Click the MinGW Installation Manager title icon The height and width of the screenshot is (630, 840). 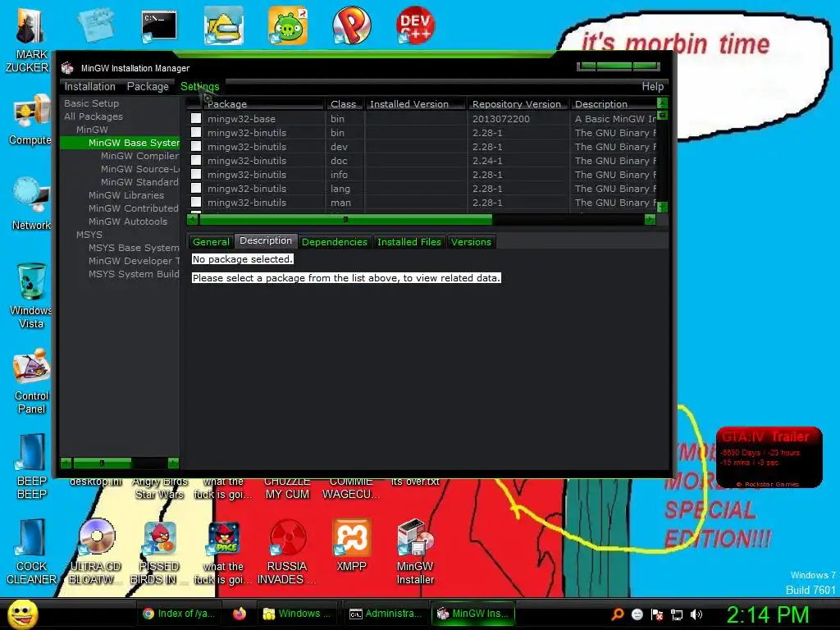[67, 68]
